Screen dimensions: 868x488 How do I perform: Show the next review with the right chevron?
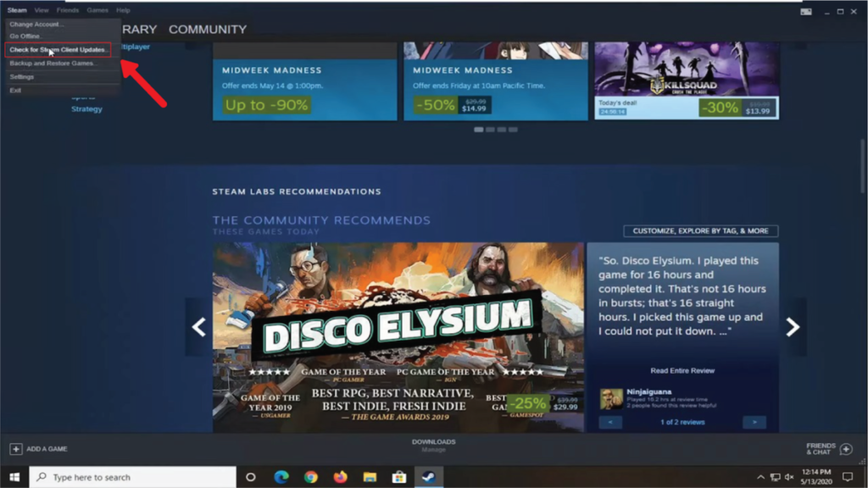click(x=754, y=422)
